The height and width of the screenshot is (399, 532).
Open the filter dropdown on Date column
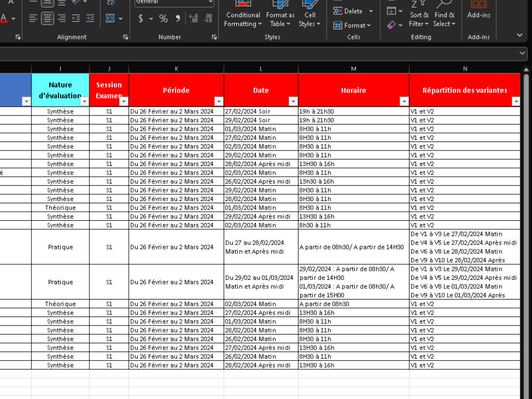pyautogui.click(x=293, y=101)
